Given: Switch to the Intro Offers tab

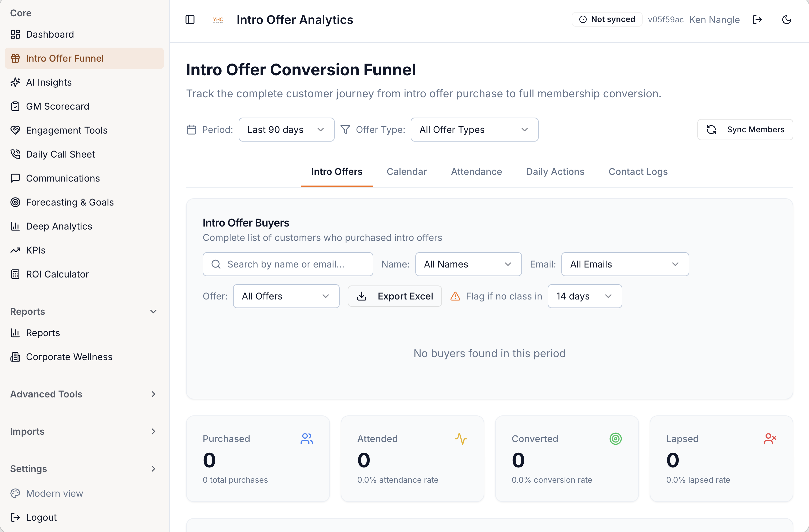Looking at the screenshot, I should (x=337, y=172).
